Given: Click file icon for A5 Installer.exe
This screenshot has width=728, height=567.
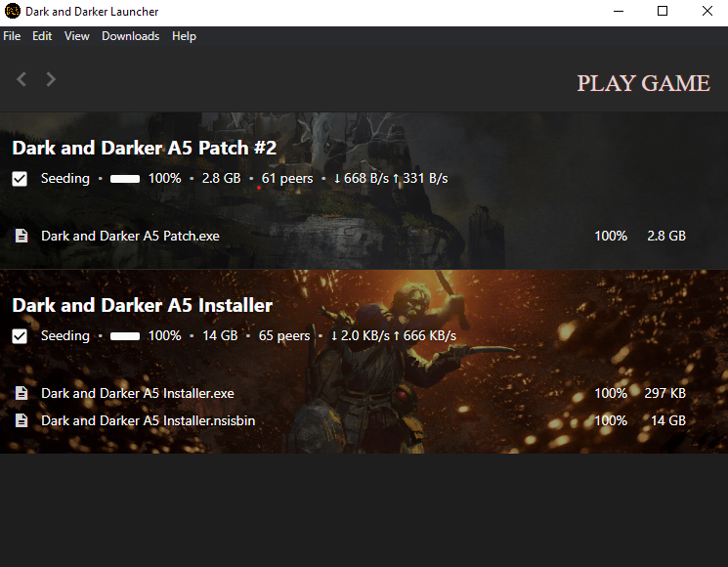Looking at the screenshot, I should [21, 393].
